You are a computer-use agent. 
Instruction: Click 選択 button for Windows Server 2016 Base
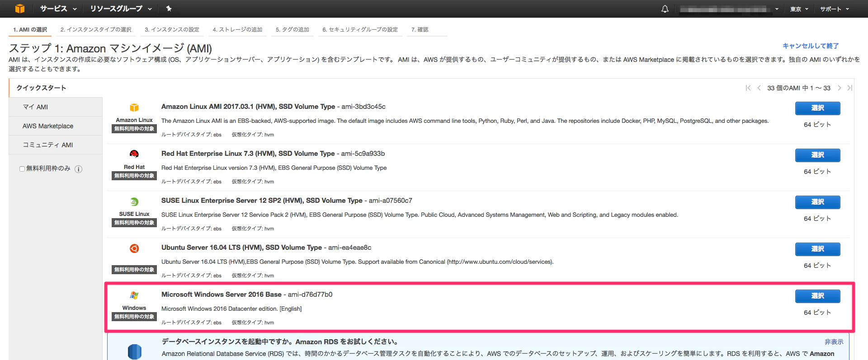pyautogui.click(x=817, y=296)
